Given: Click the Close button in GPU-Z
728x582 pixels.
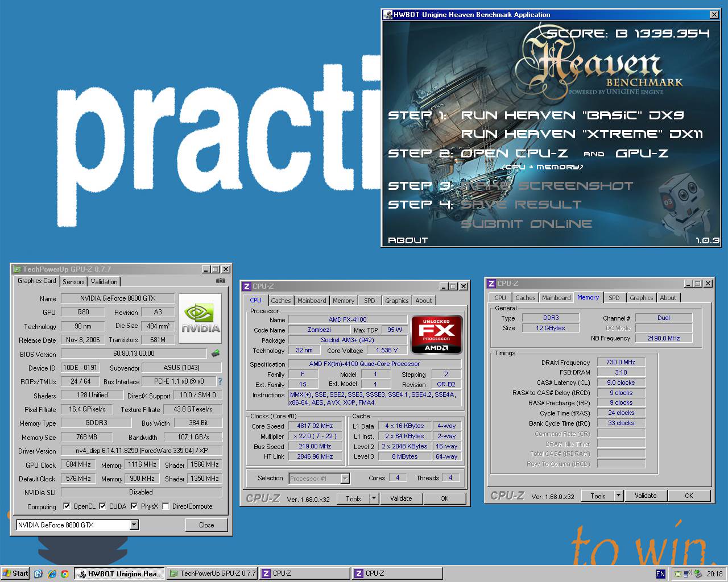Looking at the screenshot, I should pyautogui.click(x=206, y=525).
